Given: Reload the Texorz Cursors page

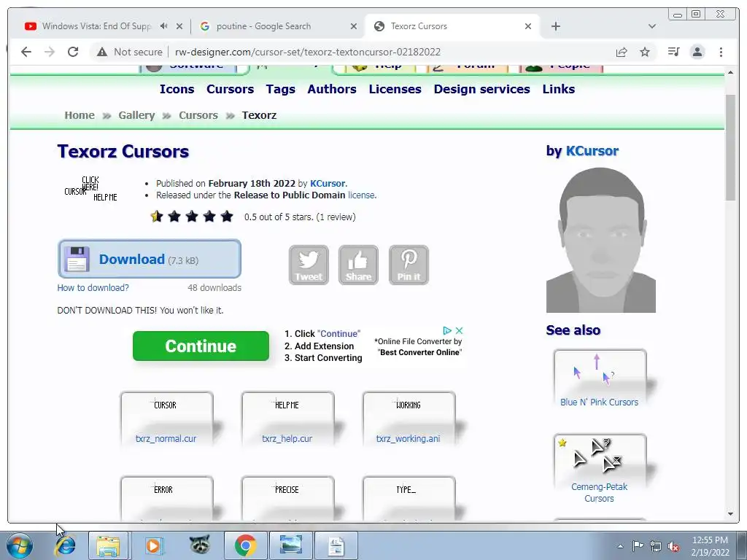Looking at the screenshot, I should tap(73, 52).
